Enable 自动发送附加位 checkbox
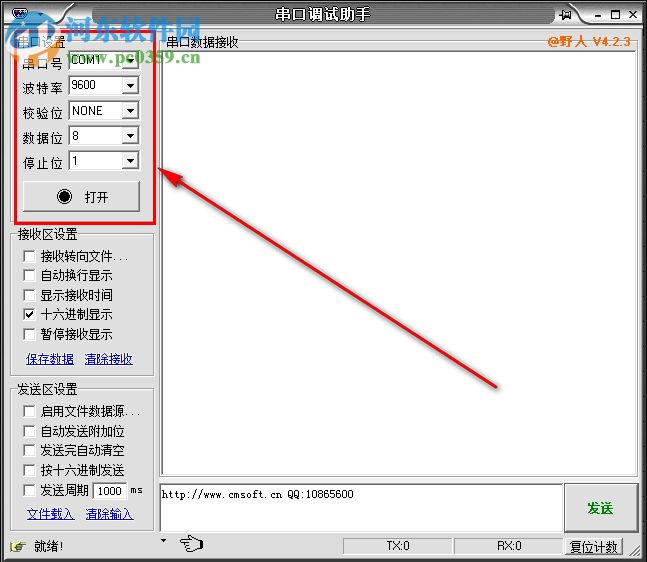The width and height of the screenshot is (647, 562). pyautogui.click(x=29, y=431)
